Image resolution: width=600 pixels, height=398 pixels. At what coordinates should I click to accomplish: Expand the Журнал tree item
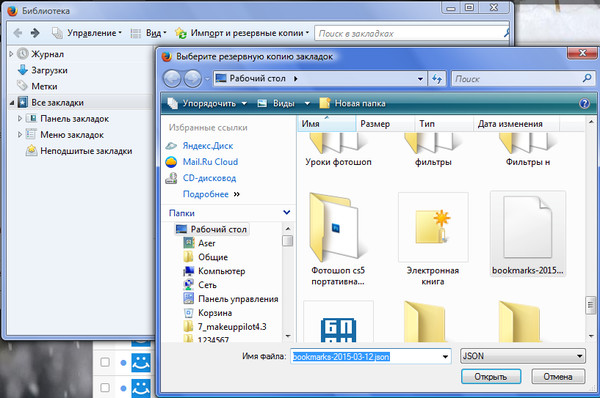click(11, 54)
